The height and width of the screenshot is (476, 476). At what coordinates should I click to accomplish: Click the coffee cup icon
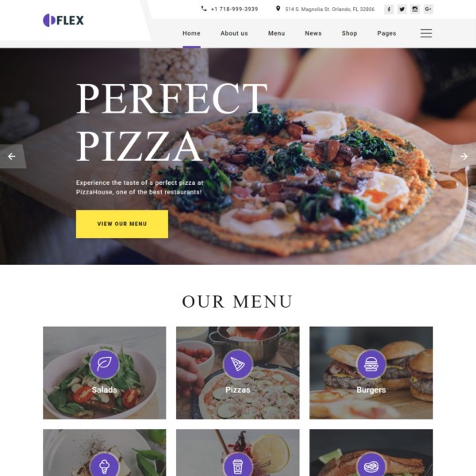(238, 466)
